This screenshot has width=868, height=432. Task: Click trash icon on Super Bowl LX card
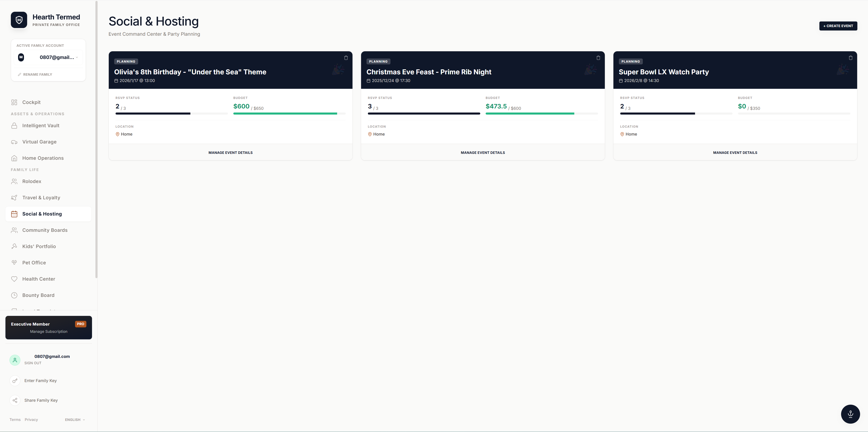(x=851, y=58)
